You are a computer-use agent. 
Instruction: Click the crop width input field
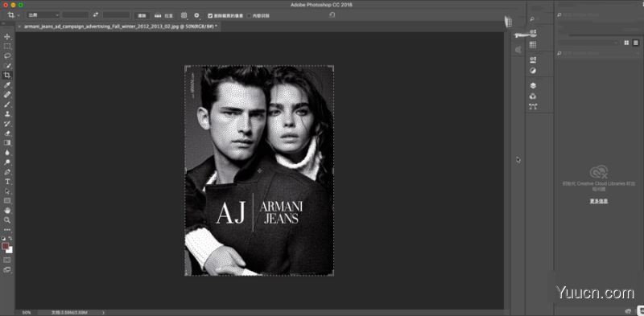[x=75, y=15]
